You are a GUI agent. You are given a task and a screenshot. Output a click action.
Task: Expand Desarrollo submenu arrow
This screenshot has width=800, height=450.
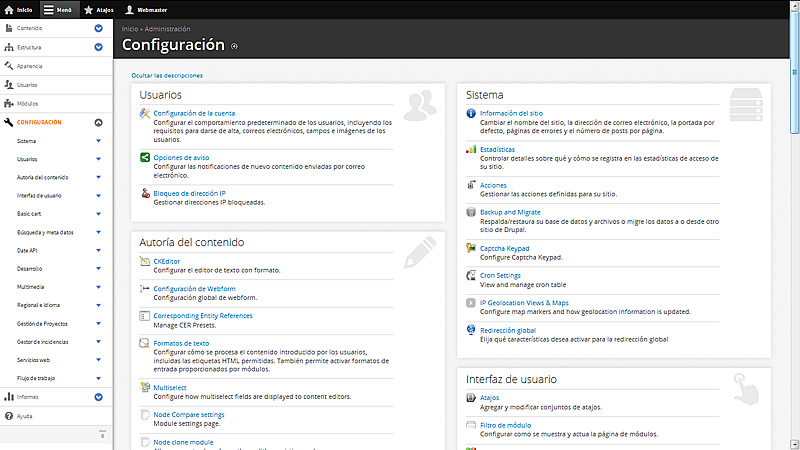click(x=98, y=268)
